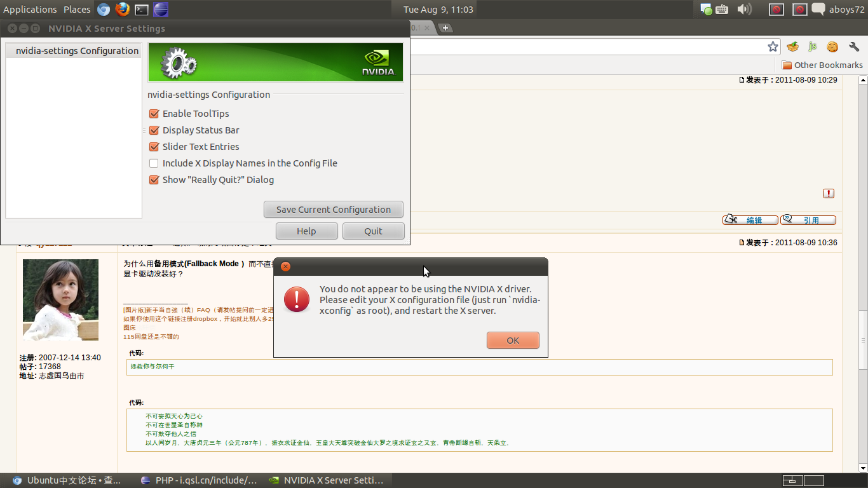Switch to Ubuntu中文论坛 taskbar window

67,480
